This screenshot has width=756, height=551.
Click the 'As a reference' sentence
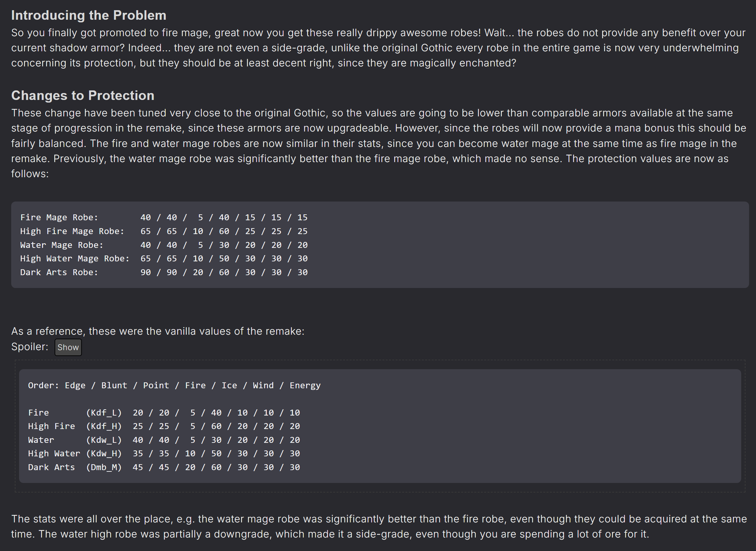point(158,331)
